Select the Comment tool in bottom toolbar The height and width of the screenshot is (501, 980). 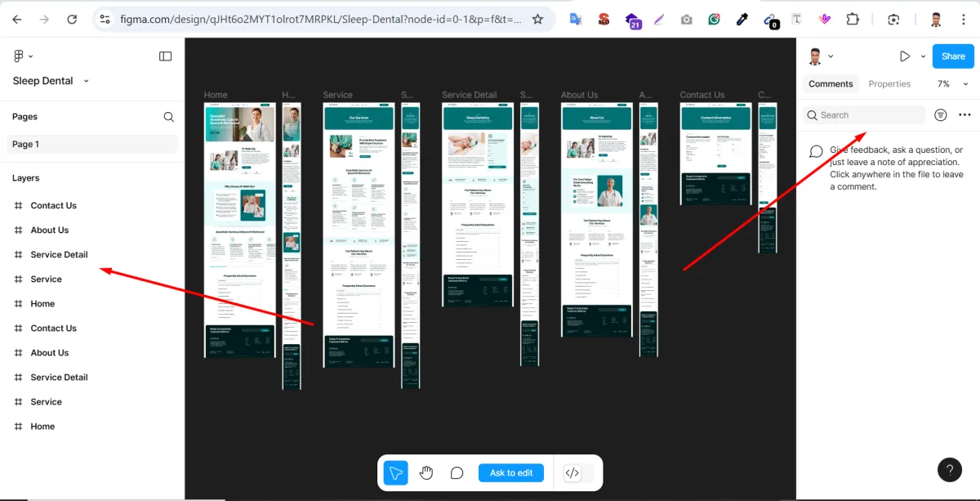[x=457, y=472]
